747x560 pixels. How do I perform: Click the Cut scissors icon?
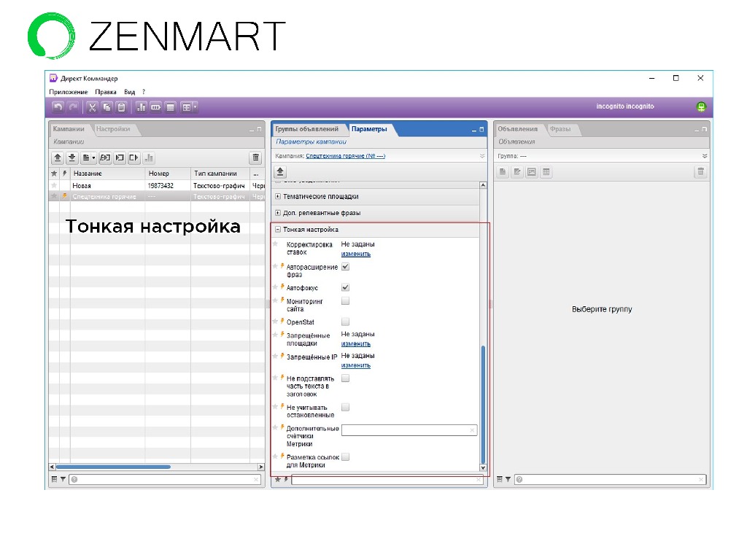(x=93, y=108)
